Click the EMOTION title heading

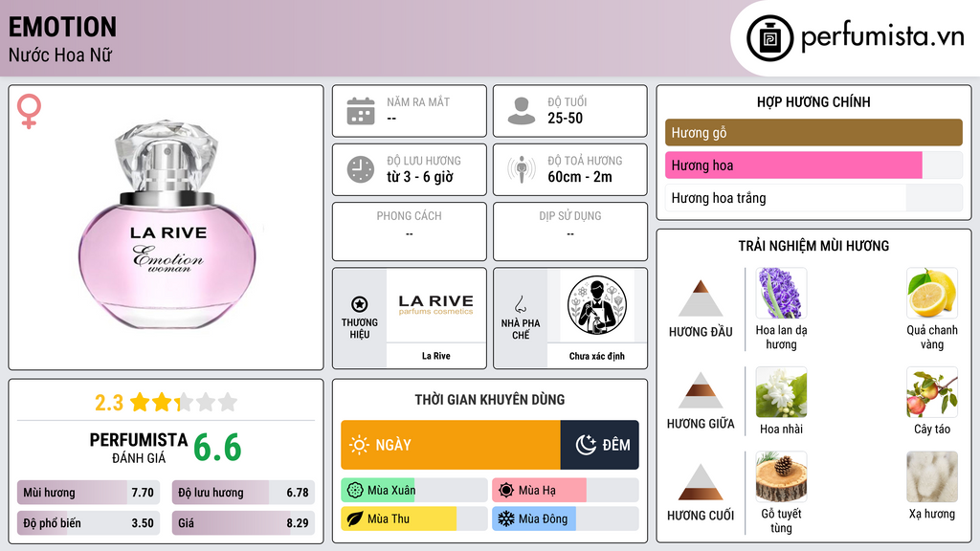[x=62, y=27]
